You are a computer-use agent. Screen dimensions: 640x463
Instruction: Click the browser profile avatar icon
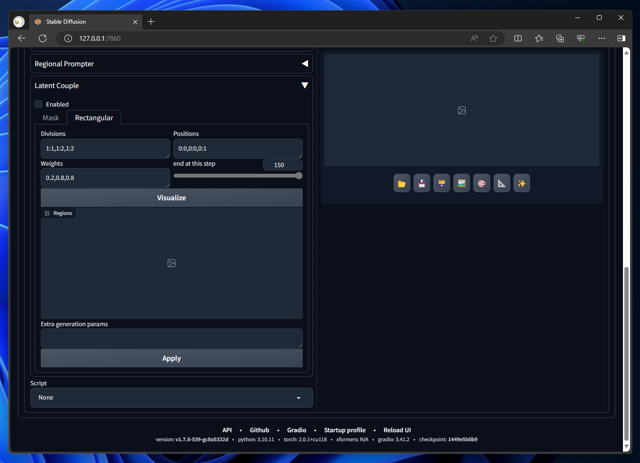coord(19,22)
